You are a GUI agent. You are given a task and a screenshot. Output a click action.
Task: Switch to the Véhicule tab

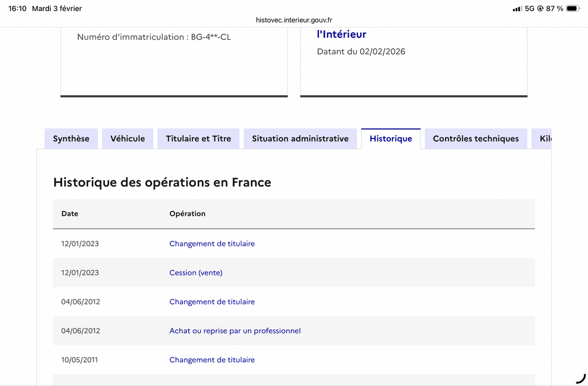coord(127,139)
